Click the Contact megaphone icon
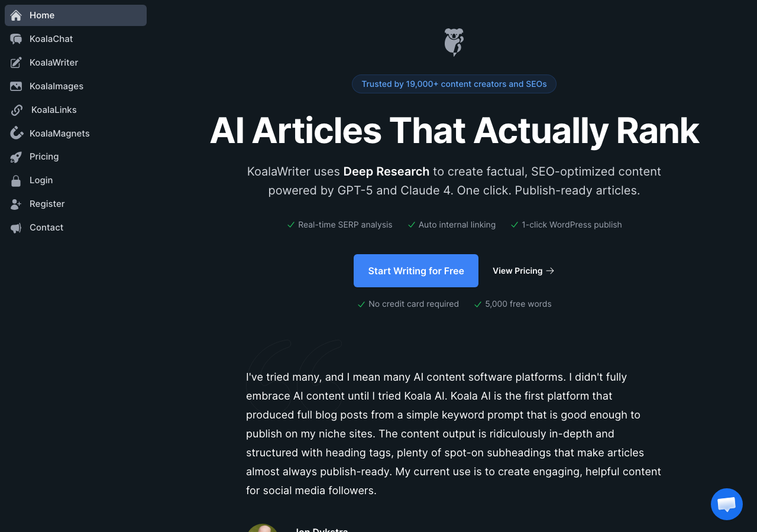The width and height of the screenshot is (757, 532). tap(16, 228)
